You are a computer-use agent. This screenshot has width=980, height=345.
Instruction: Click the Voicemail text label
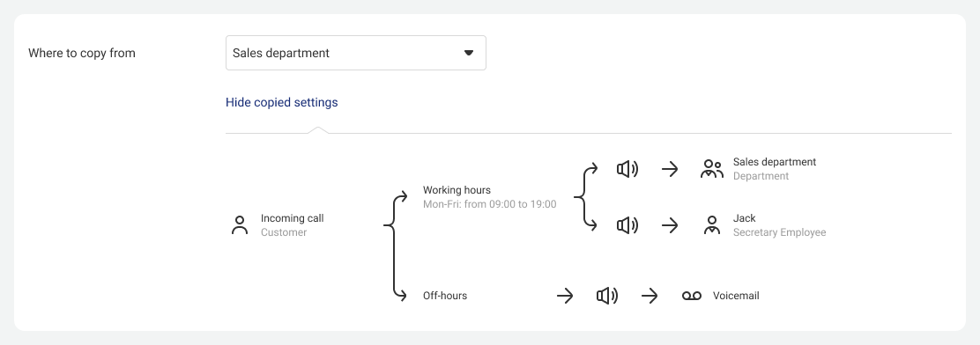736,296
